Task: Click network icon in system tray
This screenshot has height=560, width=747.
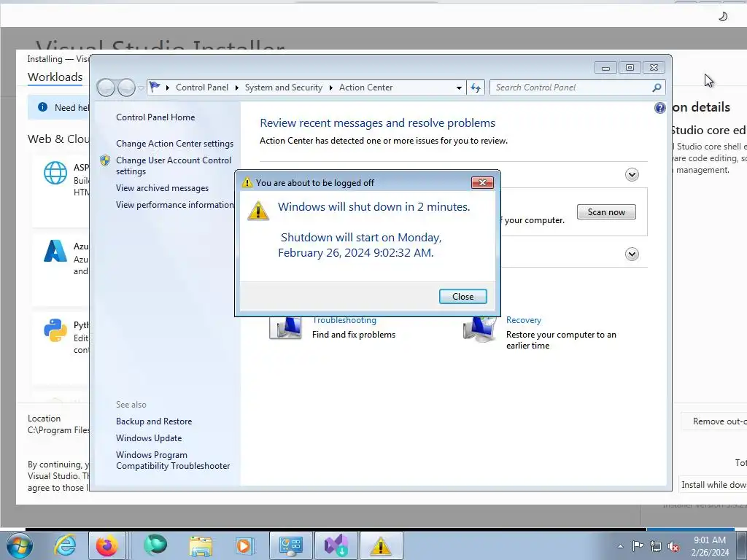Action: [656, 546]
